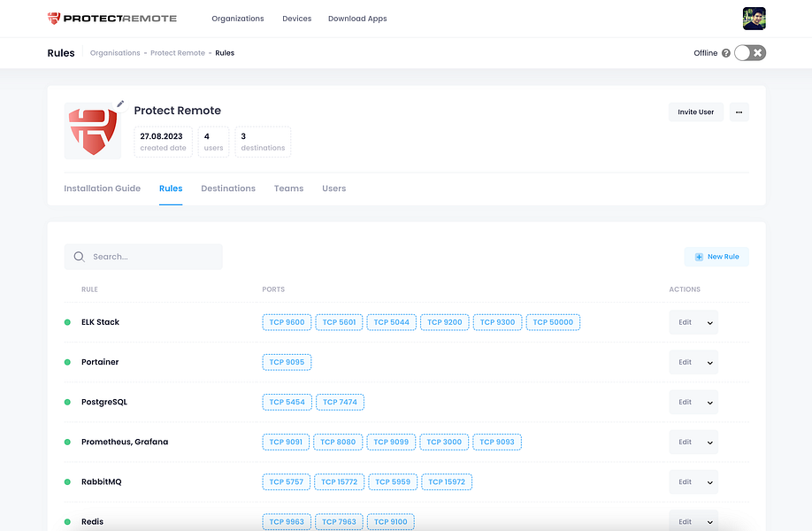Click the TCP 9600 port tag

click(287, 322)
